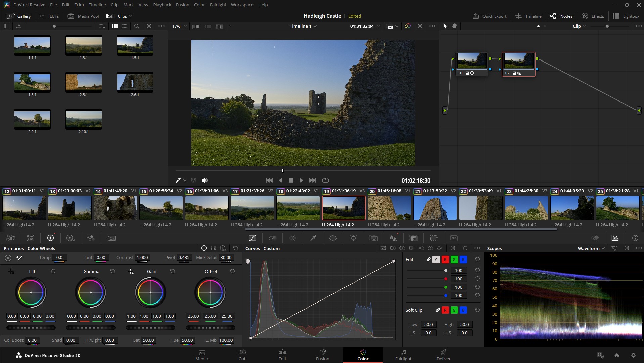Select the Qualifier eyedropper palette
644x363 pixels.
pos(313,238)
